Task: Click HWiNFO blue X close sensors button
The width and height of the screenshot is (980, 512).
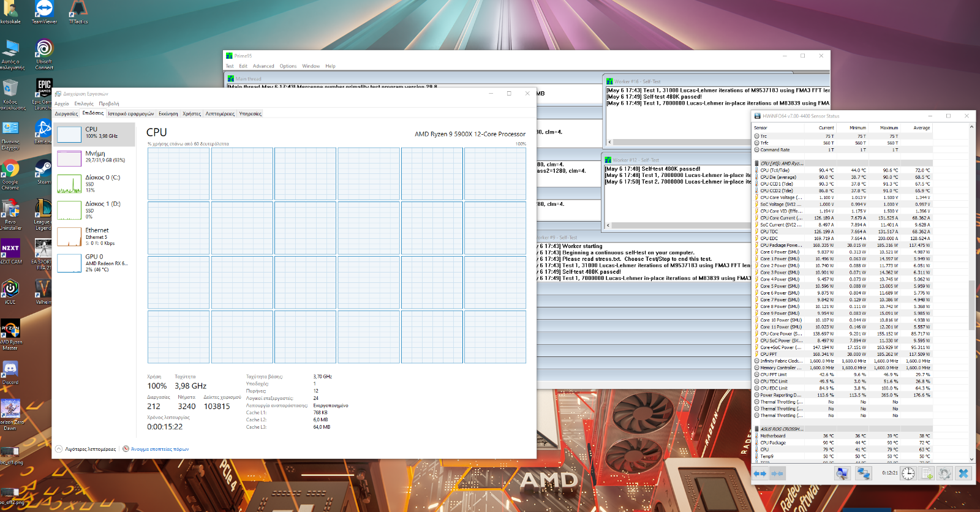Action: pos(963,473)
